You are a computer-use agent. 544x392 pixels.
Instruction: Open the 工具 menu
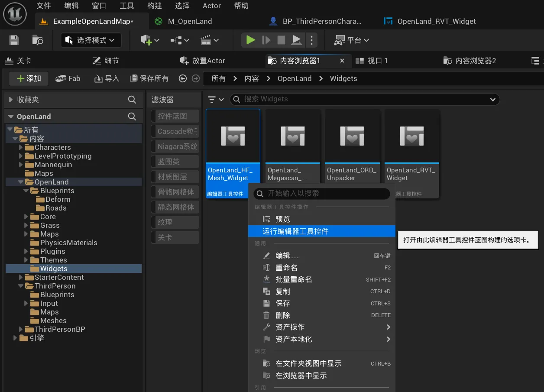pyautogui.click(x=127, y=6)
